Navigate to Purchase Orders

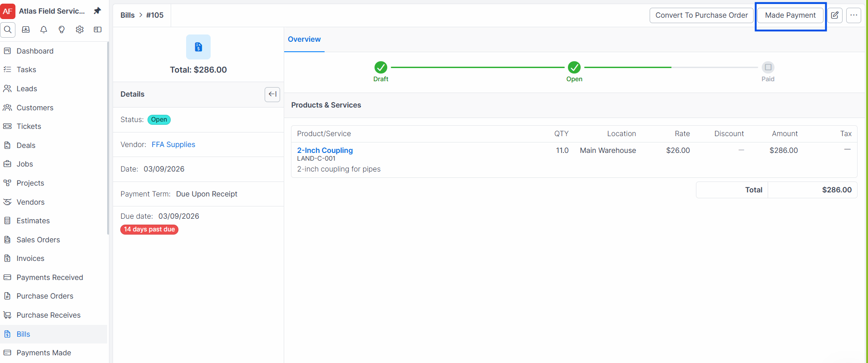tap(54, 296)
